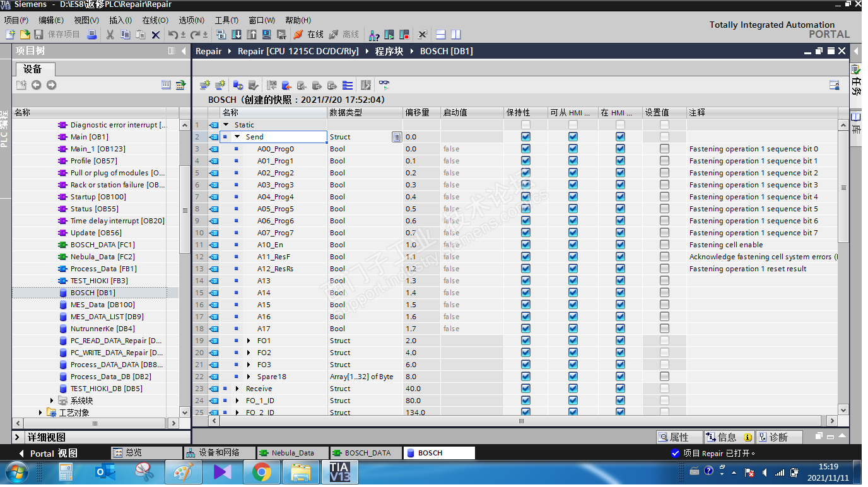Collapse the Send struct row
Screen dimensions: 868x487
(x=237, y=137)
